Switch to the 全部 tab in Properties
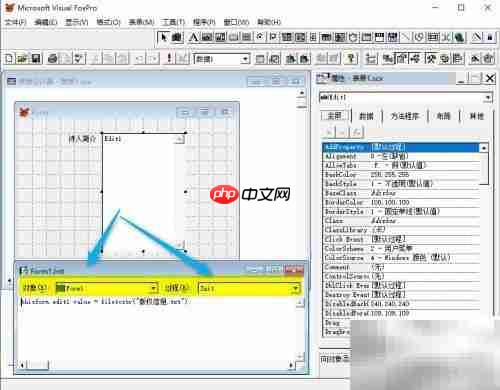Screen dimensions: 500x390 coord(335,116)
